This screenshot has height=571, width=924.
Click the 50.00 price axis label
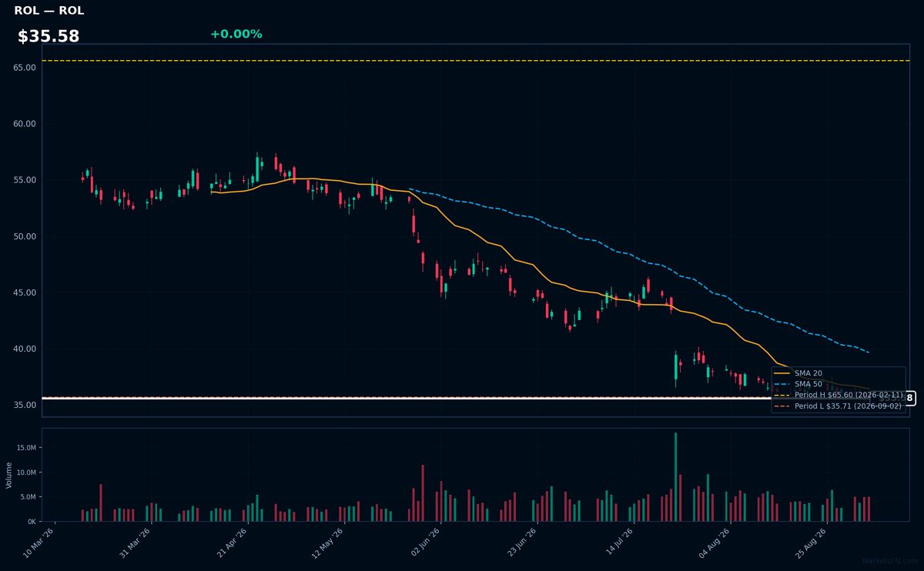(x=25, y=236)
